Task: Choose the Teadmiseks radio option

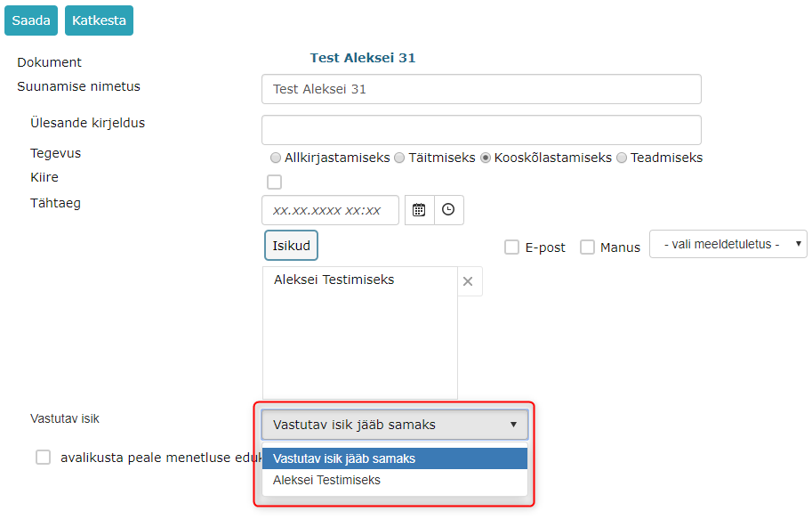Action: [622, 158]
